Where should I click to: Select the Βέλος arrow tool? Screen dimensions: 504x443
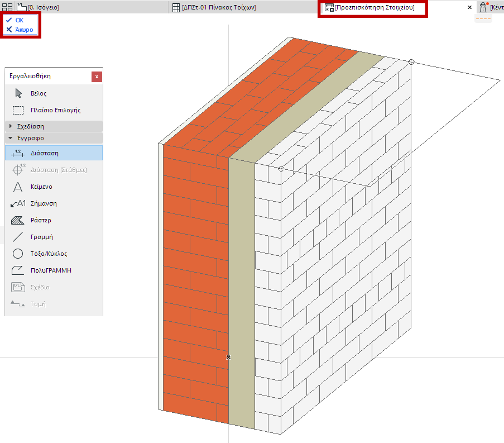54,93
